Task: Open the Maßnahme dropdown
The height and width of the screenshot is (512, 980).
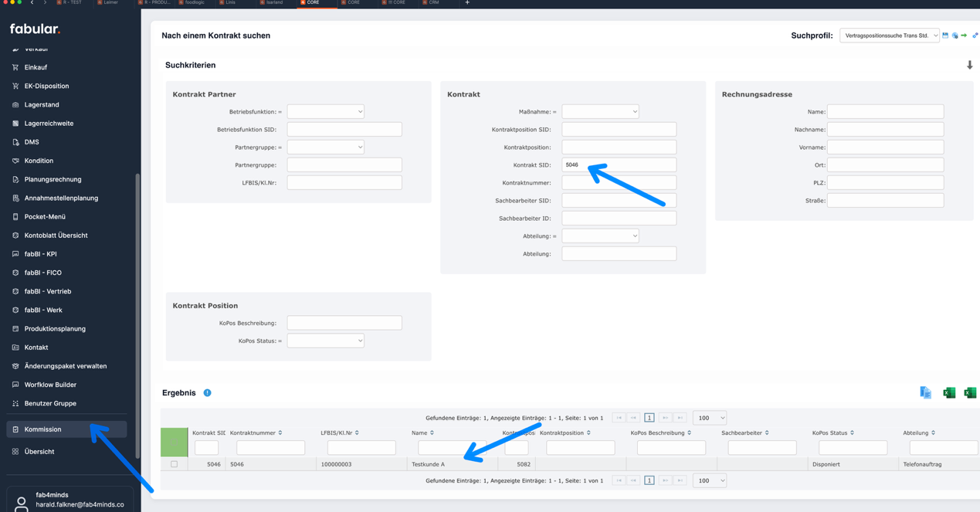Action: 599,112
